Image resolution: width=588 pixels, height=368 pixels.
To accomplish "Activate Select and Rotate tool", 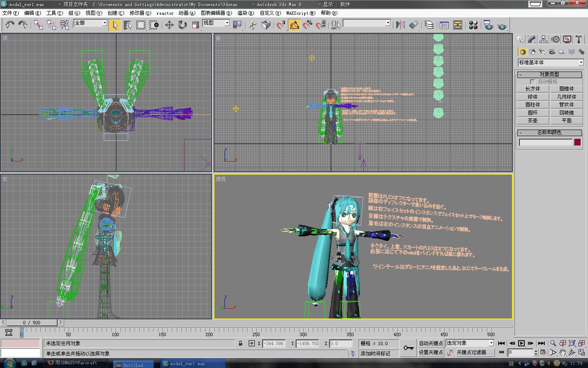I will point(182,25).
